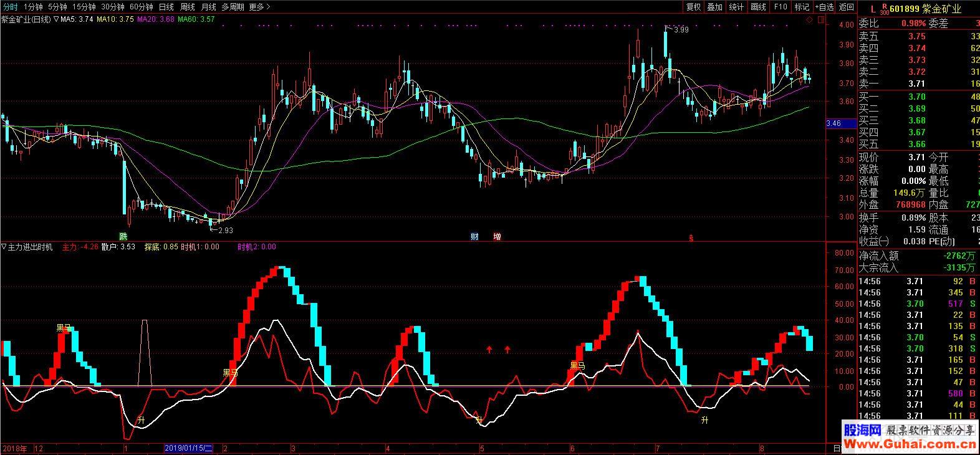
Task: Switch to the 日线 daily chart
Action: point(166,7)
